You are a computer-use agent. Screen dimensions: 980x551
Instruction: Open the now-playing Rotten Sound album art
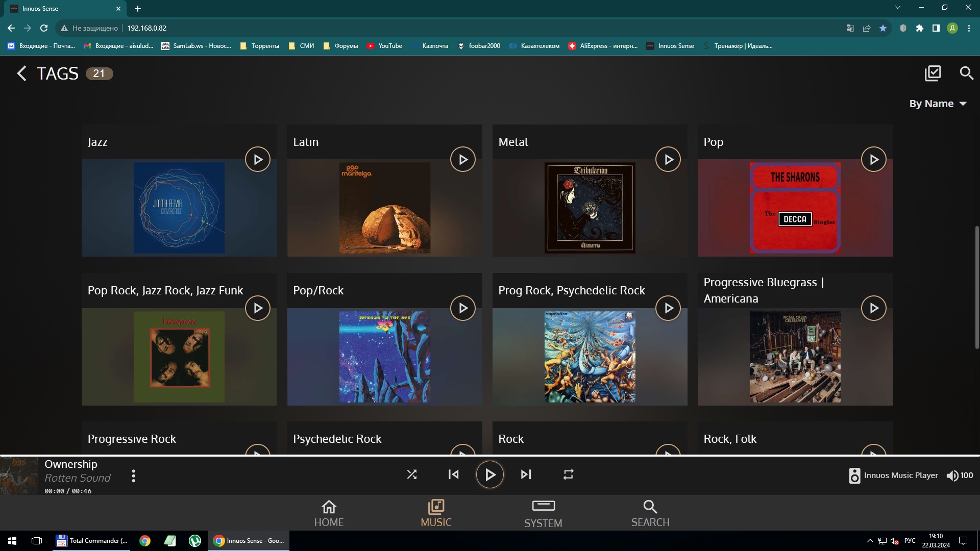point(19,475)
